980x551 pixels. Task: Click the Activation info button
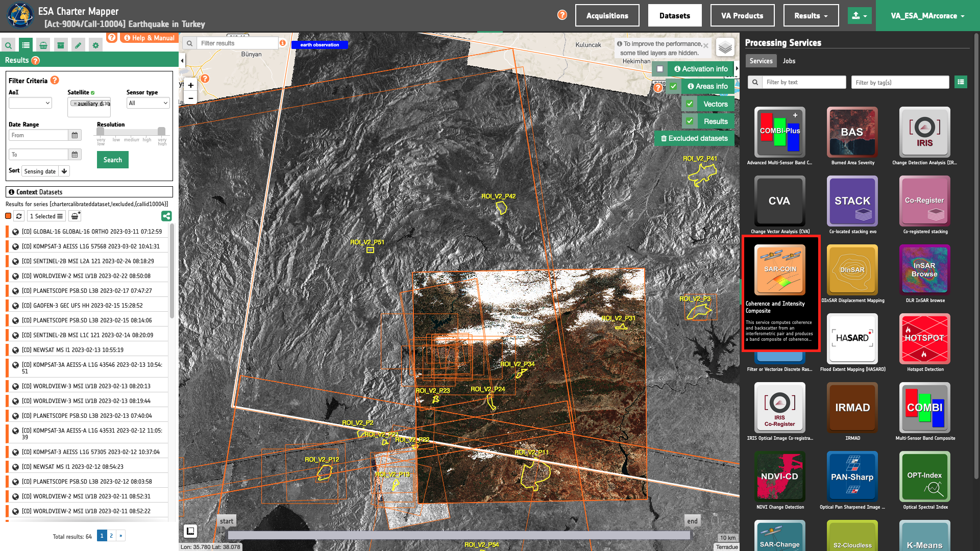coord(701,69)
